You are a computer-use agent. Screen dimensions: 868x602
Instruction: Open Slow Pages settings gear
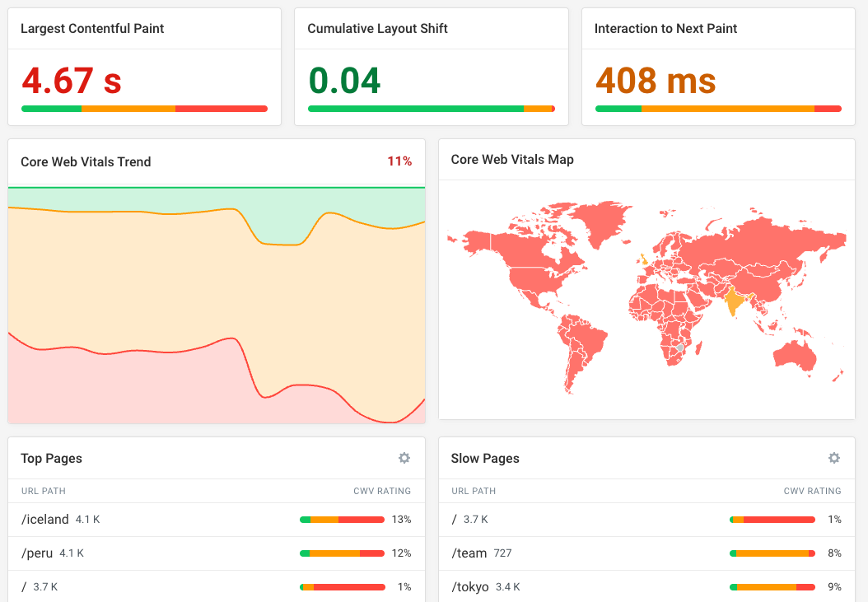coord(833,458)
